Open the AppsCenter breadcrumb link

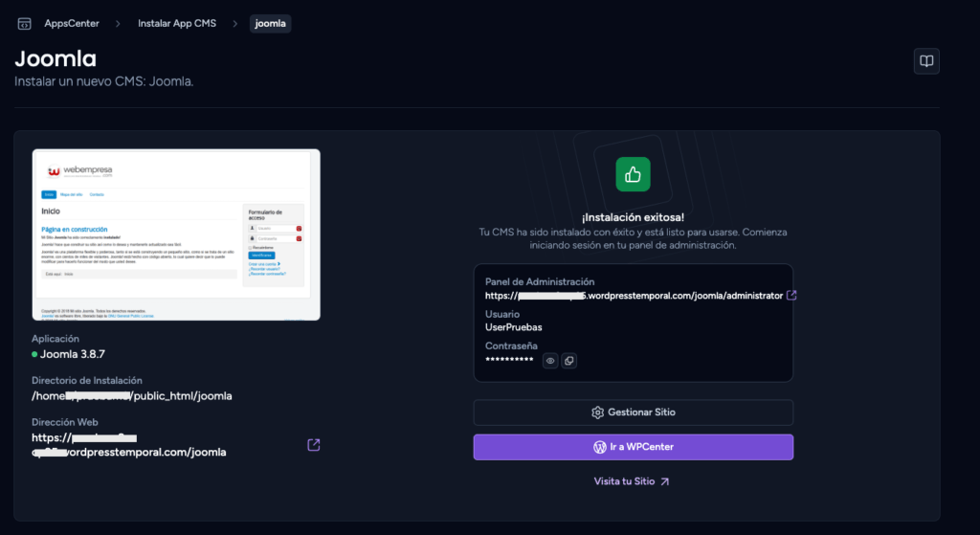[x=71, y=23]
